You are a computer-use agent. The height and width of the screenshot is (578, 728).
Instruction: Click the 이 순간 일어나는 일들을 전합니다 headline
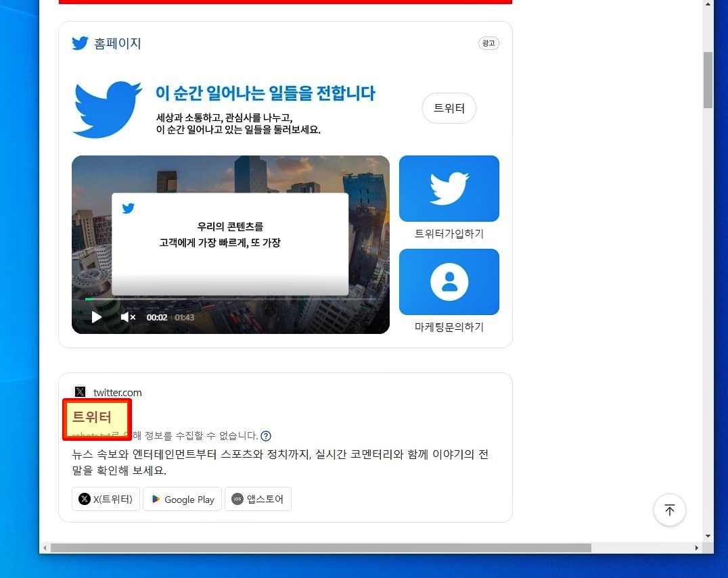coord(265,93)
